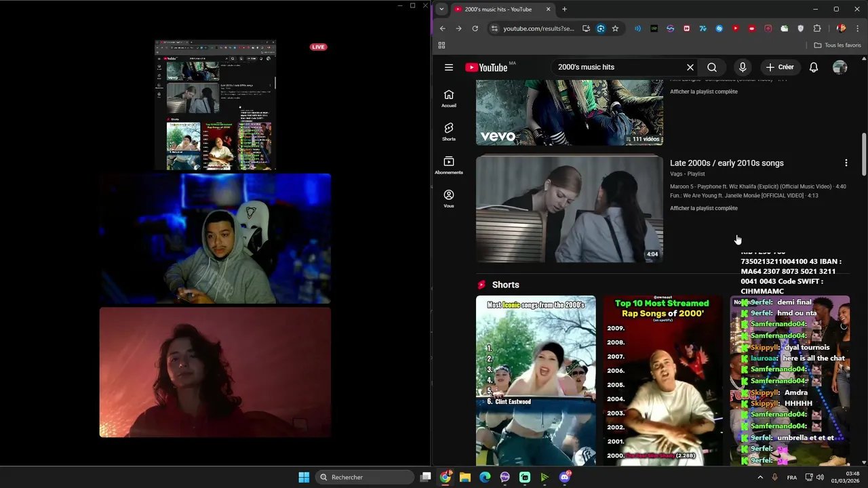This screenshot has height=488, width=868.
Task: View site information icon in address bar
Action: [x=494, y=28]
